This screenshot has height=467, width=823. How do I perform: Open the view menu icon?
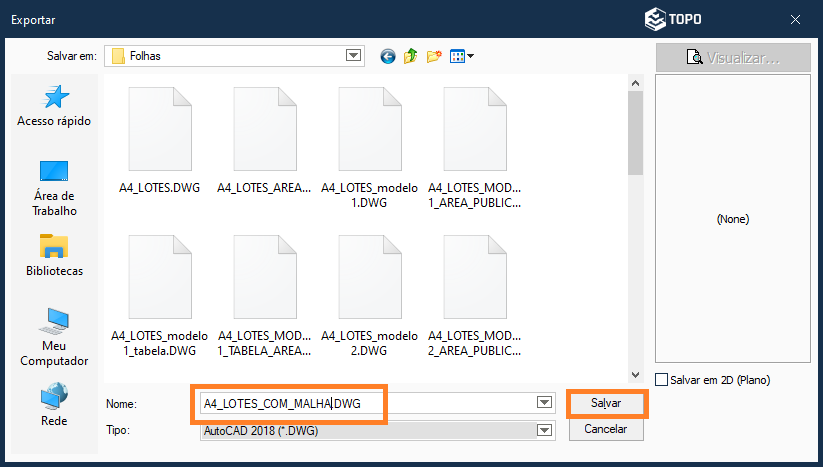click(x=461, y=56)
